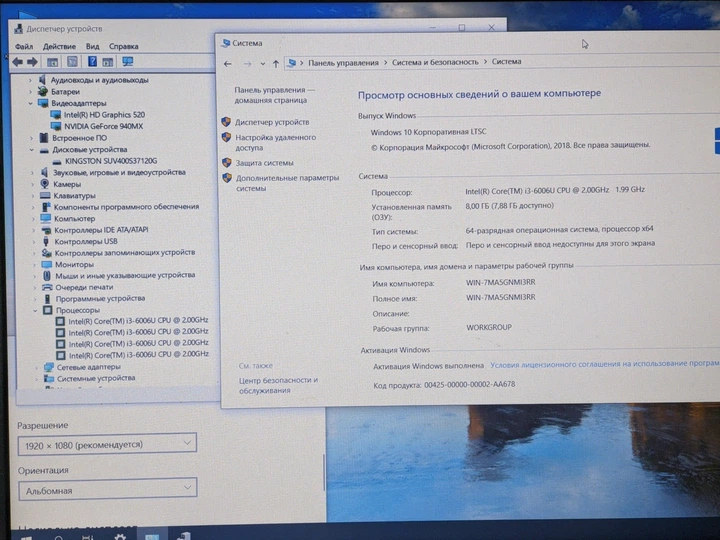
Task: Click Back arrow in Система window
Action: (x=227, y=64)
